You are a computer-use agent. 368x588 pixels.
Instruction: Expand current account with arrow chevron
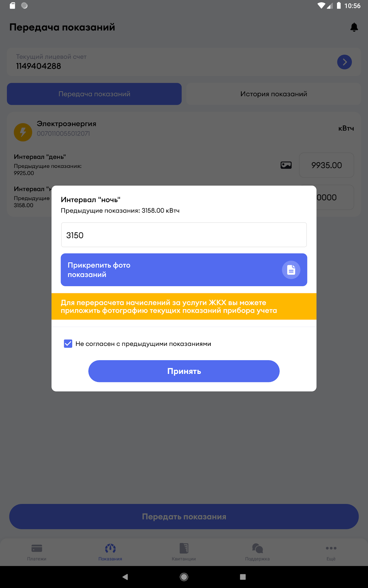(344, 62)
